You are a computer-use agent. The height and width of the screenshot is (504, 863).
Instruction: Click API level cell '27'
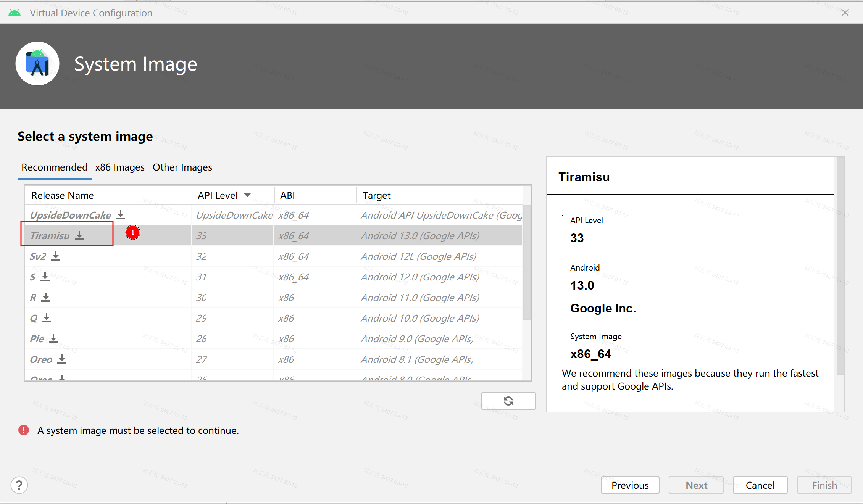(232, 359)
